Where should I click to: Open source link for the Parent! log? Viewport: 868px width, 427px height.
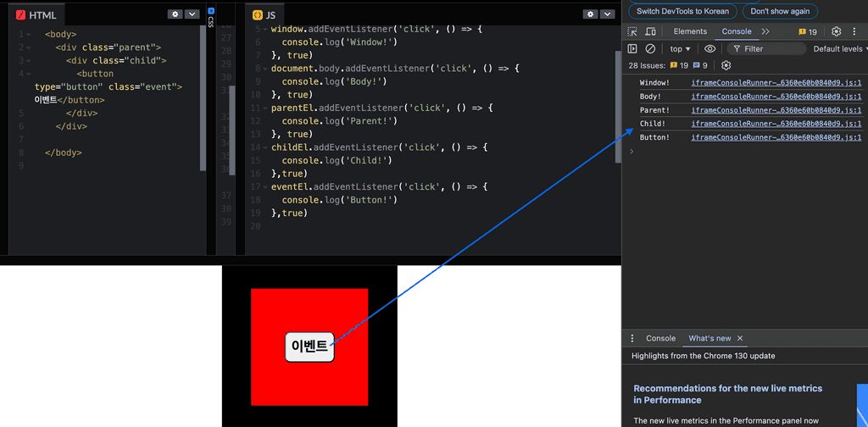[x=776, y=110]
